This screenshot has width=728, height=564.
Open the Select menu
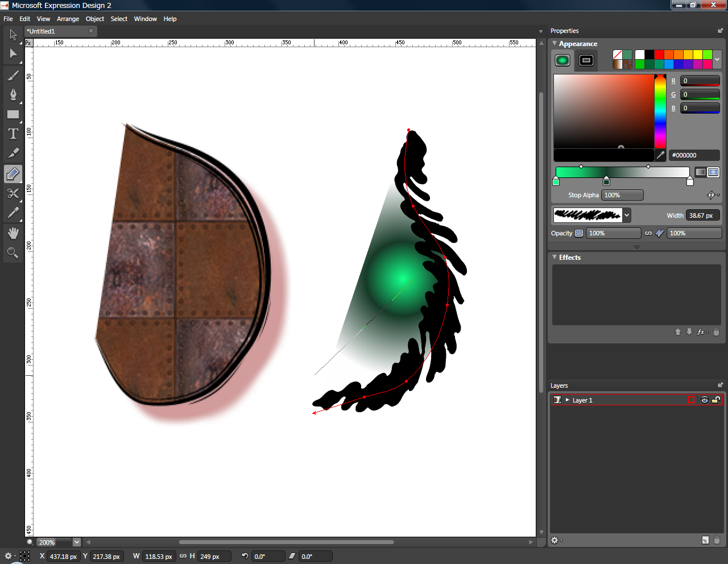[x=119, y=19]
